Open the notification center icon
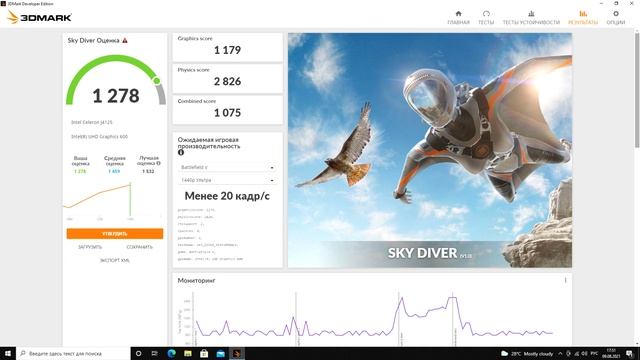 click(x=629, y=353)
